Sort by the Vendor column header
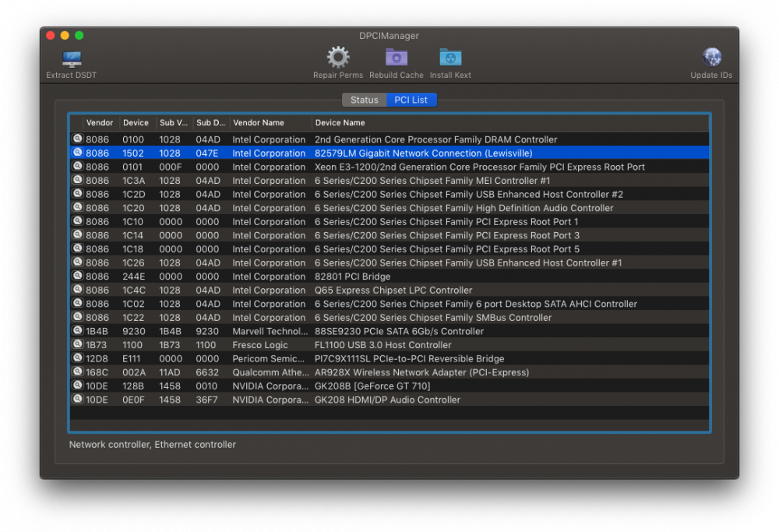Viewport: 779px width, 532px height. click(100, 123)
